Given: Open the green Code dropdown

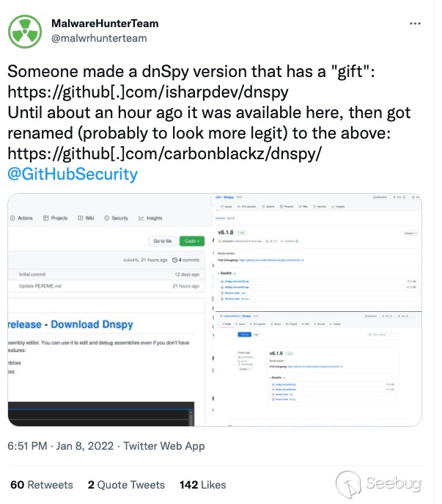Looking at the screenshot, I should 191,241.
